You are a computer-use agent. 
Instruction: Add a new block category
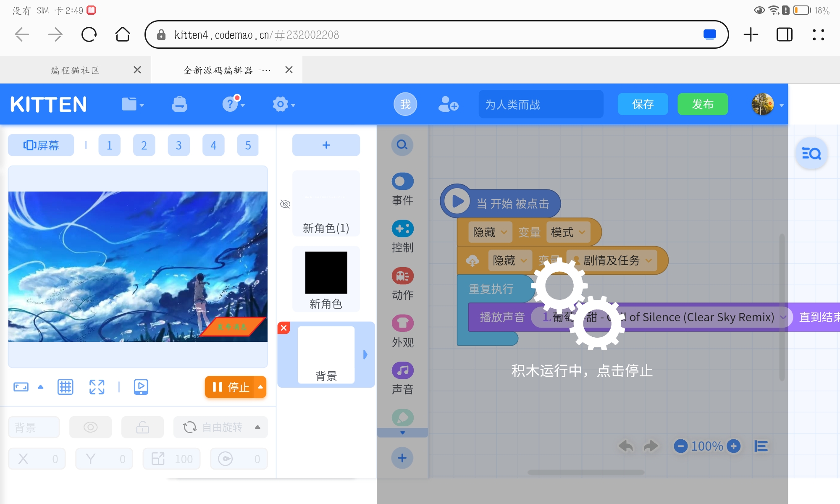click(x=402, y=458)
